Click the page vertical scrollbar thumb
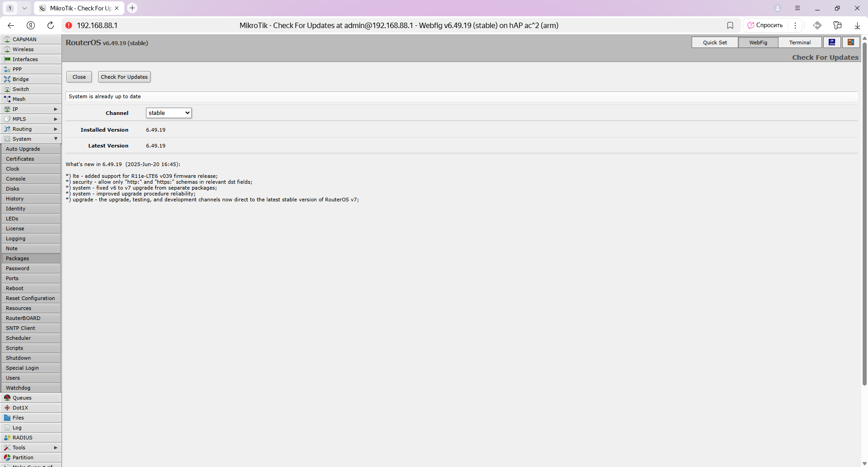The image size is (868, 467). point(864,214)
